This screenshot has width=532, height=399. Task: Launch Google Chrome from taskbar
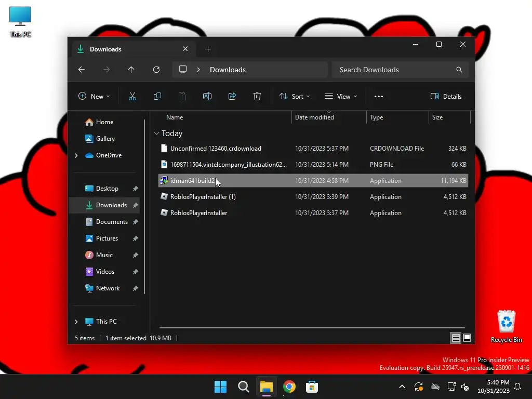[x=289, y=387]
